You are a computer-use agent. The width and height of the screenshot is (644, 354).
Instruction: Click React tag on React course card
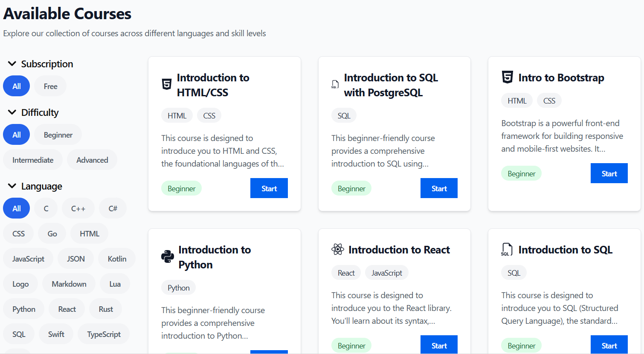346,273
